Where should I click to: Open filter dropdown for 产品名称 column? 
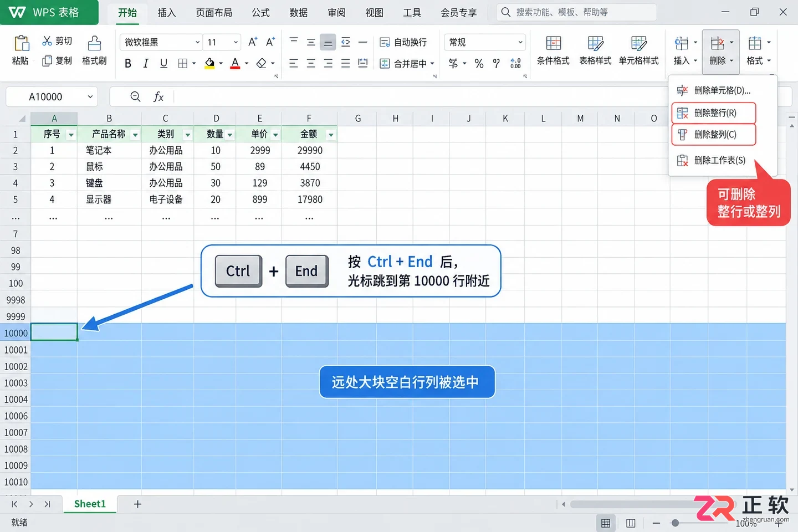coord(135,135)
